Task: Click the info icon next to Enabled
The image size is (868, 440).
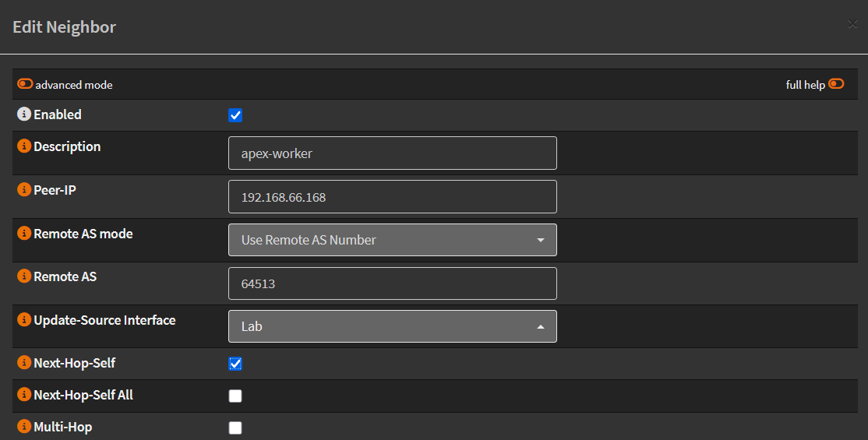Action: point(24,114)
